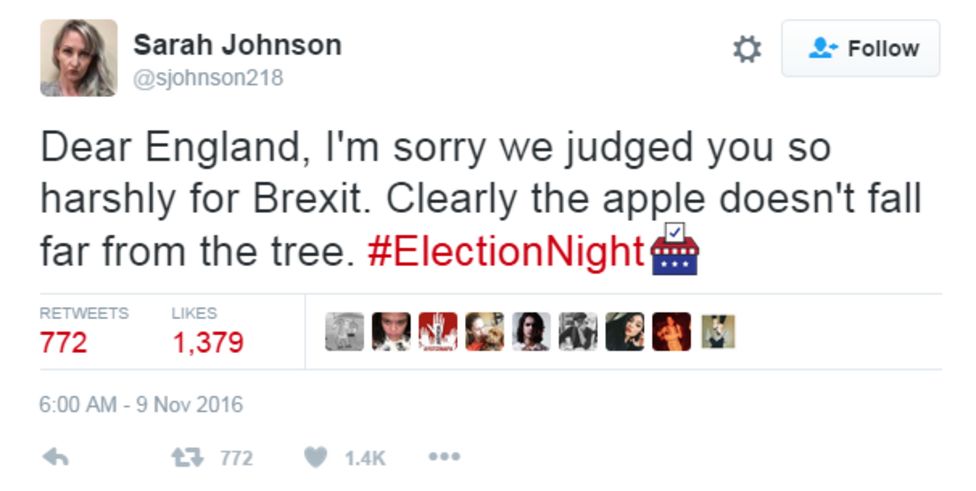Like the tweet with the heart icon
976x491 pixels.
[x=316, y=457]
